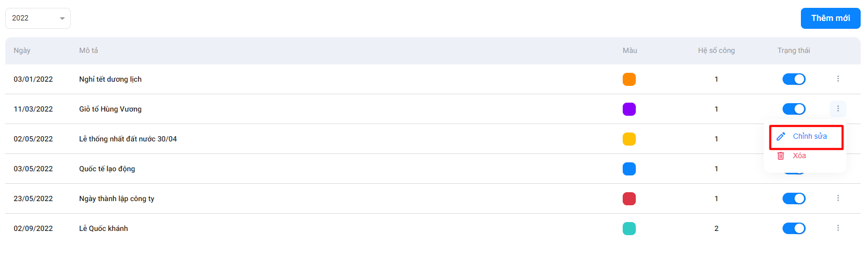Select Chỉnh sửa from context menu
This screenshot has height=254, width=868.
coord(806,136)
